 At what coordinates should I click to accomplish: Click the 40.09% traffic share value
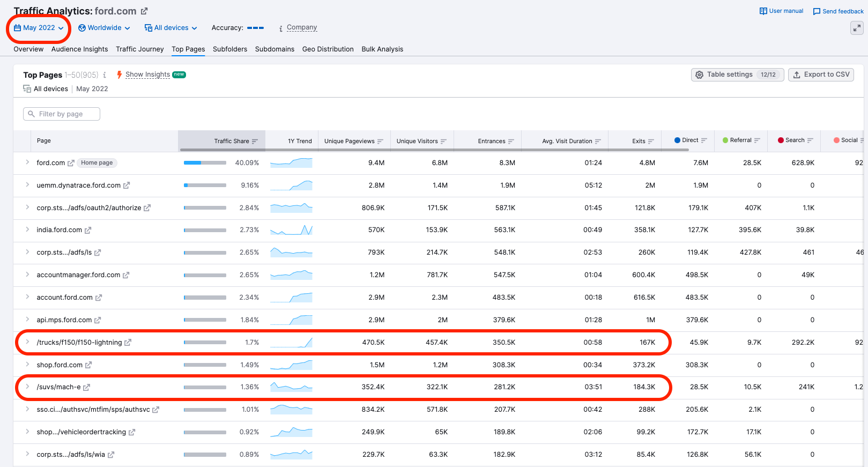tap(247, 163)
